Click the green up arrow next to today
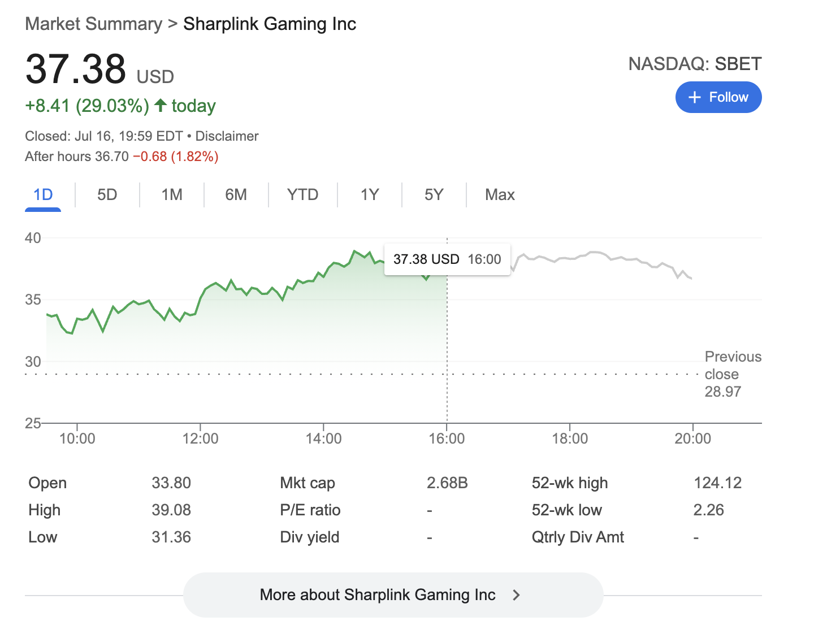The width and height of the screenshot is (840, 634). coord(161,106)
